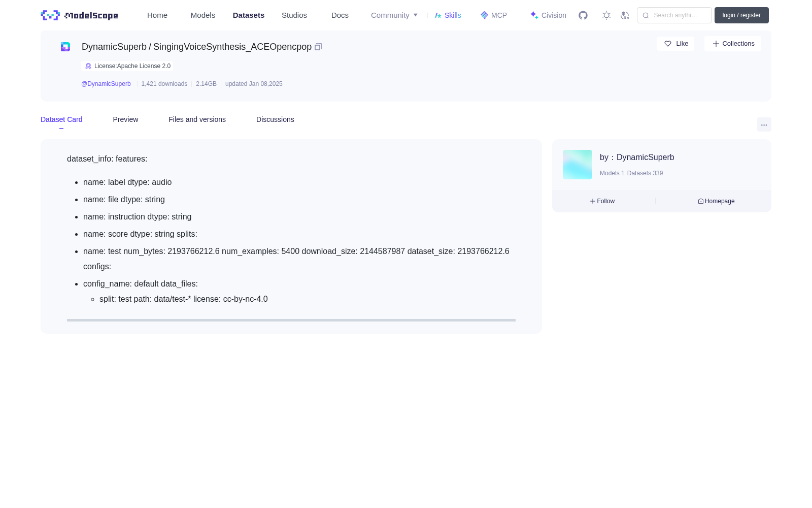Click the Skills sparkle icon

click(x=438, y=15)
